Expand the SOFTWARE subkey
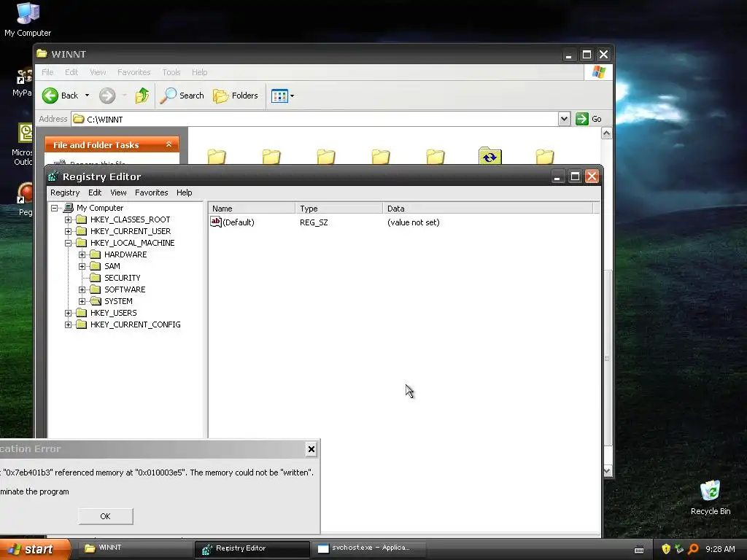This screenshot has width=747, height=560. click(x=82, y=289)
